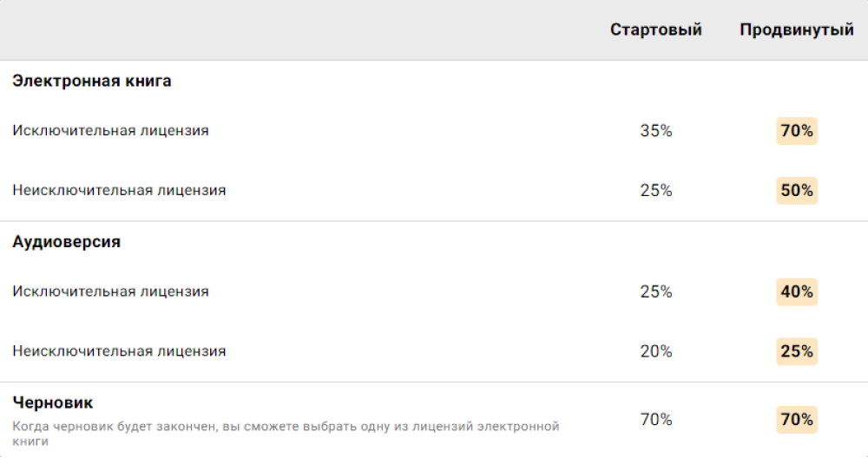This screenshot has height=458, width=868.
Task: Select the Аудиоверсия section heading
Action: (x=66, y=242)
